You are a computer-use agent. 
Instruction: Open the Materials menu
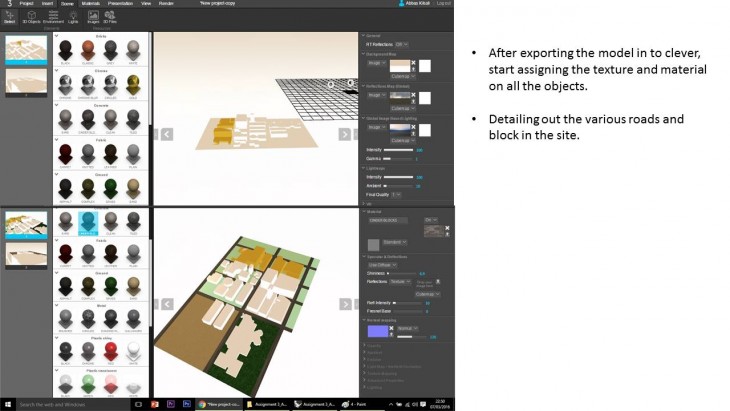pyautogui.click(x=91, y=4)
